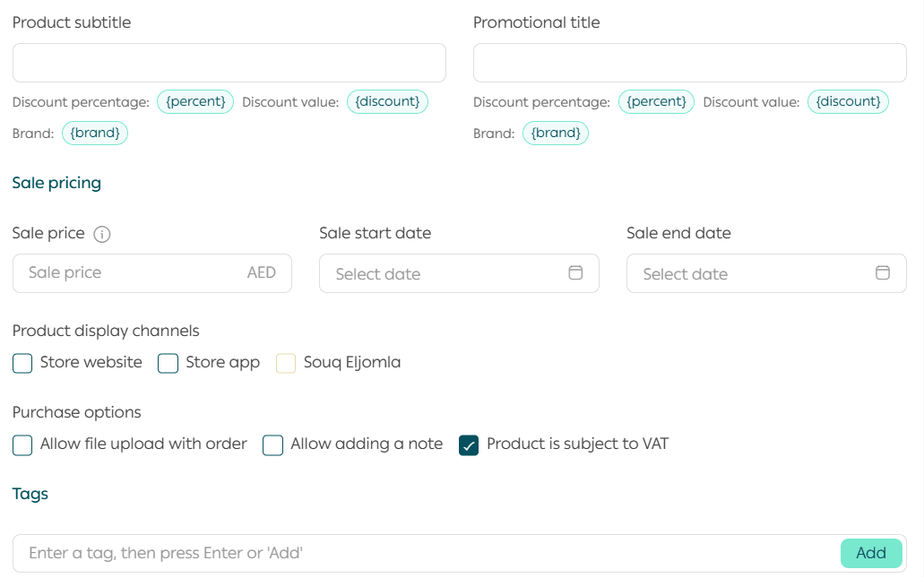Screen dimensions: 924x578
Task: Check the Store website checkbox
Action: pos(22,363)
